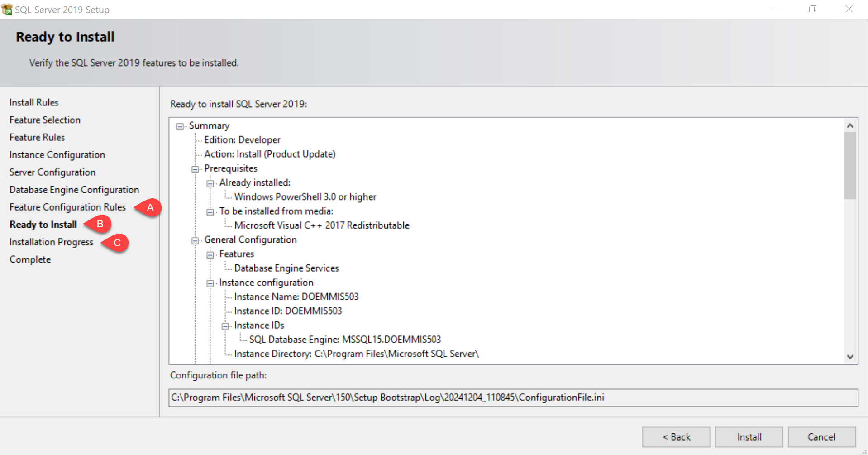Viewport: 868px width, 455px height.
Task: Collapse the Already installed node
Action: (x=210, y=183)
